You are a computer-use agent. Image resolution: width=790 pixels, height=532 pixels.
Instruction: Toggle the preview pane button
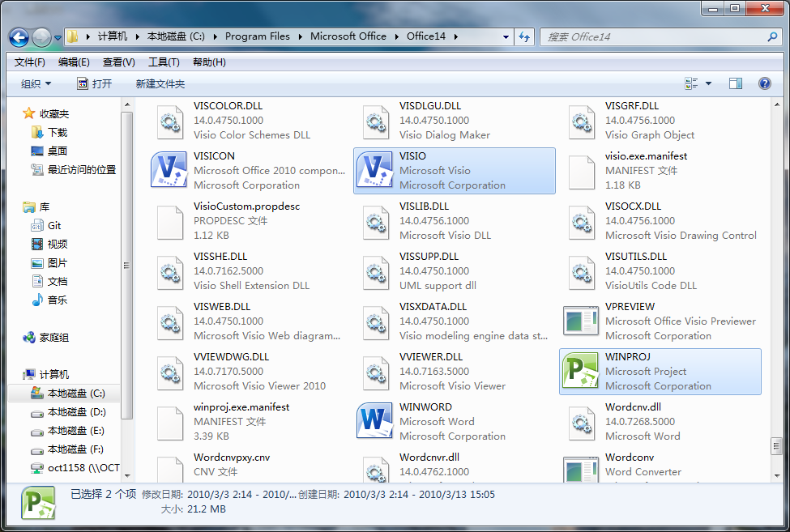click(736, 83)
